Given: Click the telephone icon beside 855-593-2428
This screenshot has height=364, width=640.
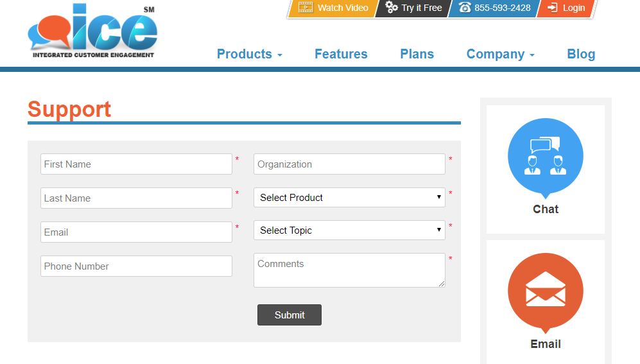Looking at the screenshot, I should pyautogui.click(x=465, y=8).
